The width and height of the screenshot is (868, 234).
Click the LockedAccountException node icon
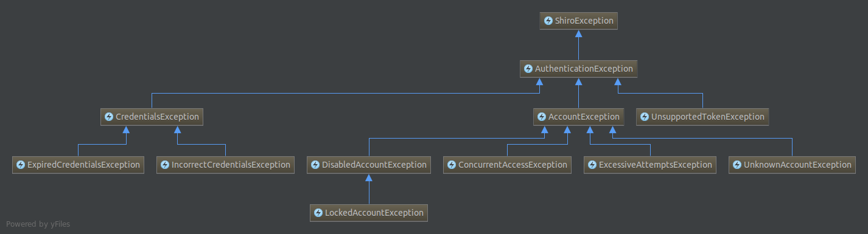(x=318, y=213)
